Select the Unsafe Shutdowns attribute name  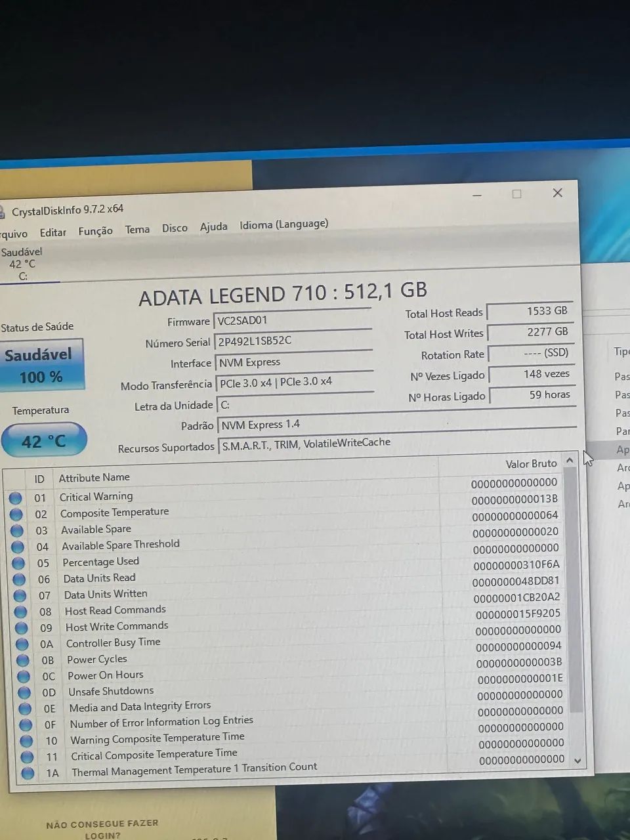tap(111, 691)
